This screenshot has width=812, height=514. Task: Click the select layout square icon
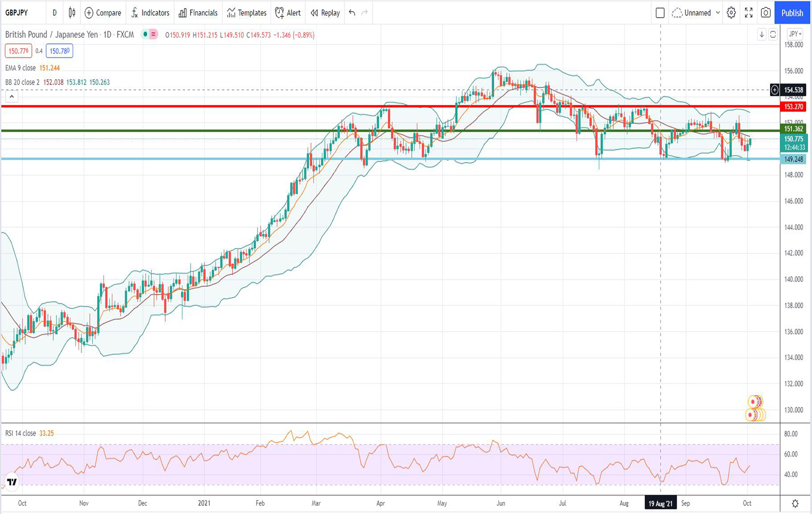(x=660, y=13)
